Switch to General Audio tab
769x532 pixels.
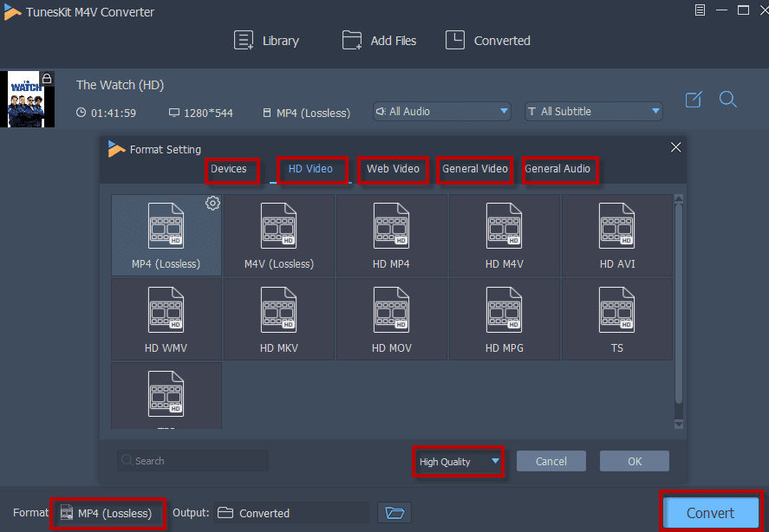[557, 169]
